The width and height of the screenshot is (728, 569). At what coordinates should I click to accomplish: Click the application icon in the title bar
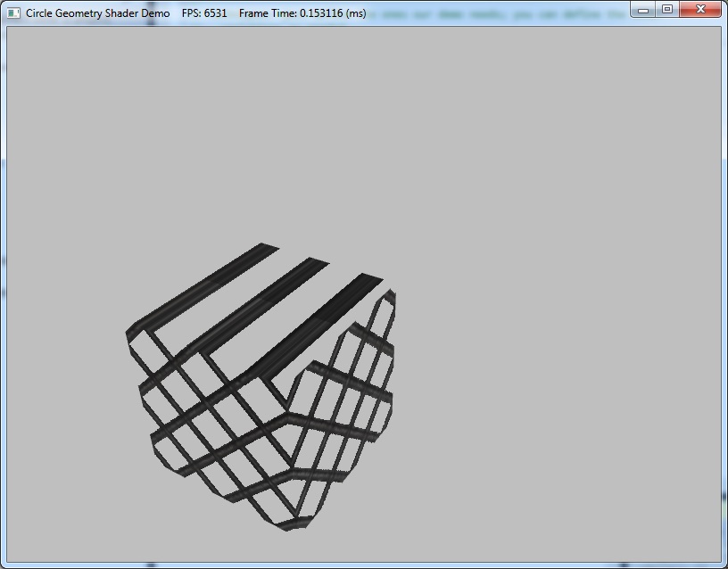pos(13,13)
